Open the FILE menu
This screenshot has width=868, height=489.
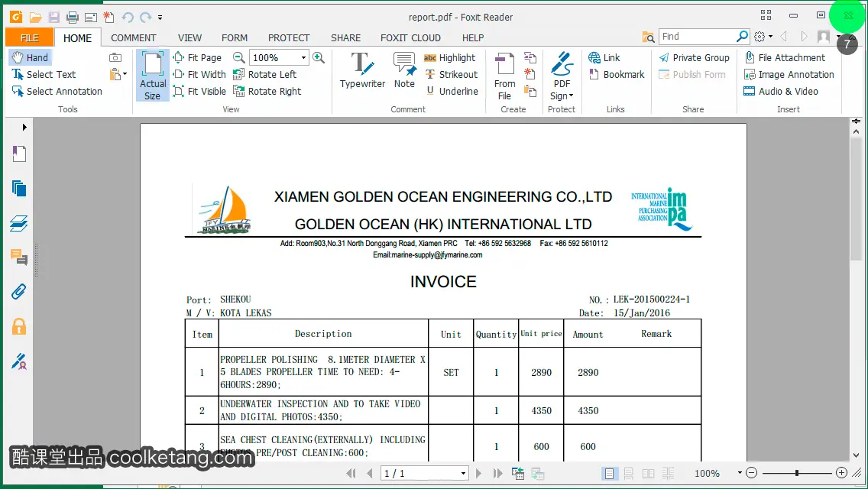29,37
